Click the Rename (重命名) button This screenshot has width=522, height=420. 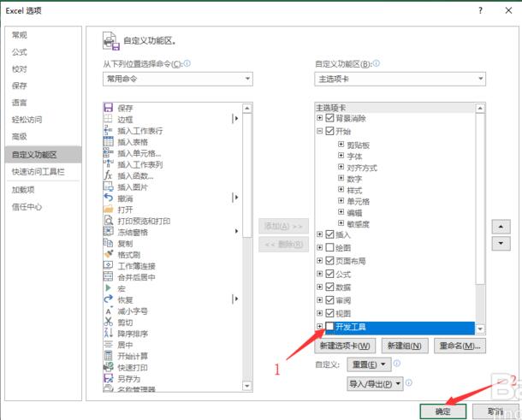tap(460, 346)
